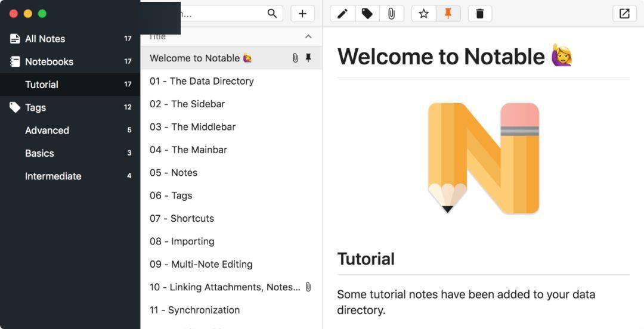Viewport: 644px width, 329px height.
Task: Favorite the note with the star icon
Action: 423,14
